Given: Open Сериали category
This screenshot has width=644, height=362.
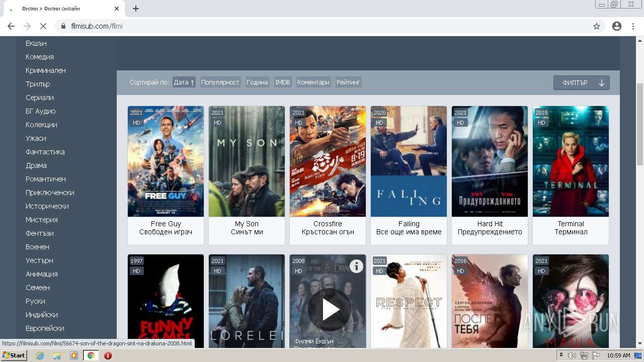Looking at the screenshot, I should click(40, 98).
